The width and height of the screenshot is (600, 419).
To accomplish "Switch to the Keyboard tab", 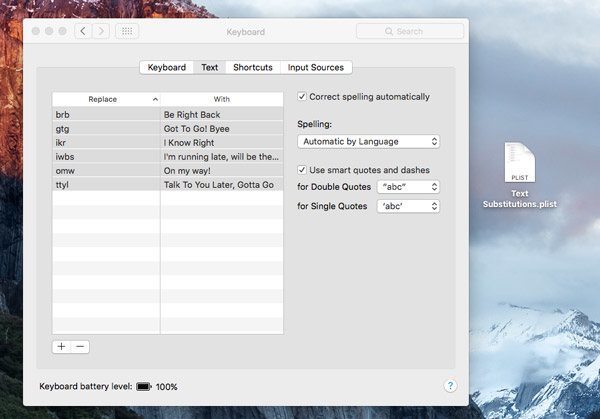I will pyautogui.click(x=167, y=67).
